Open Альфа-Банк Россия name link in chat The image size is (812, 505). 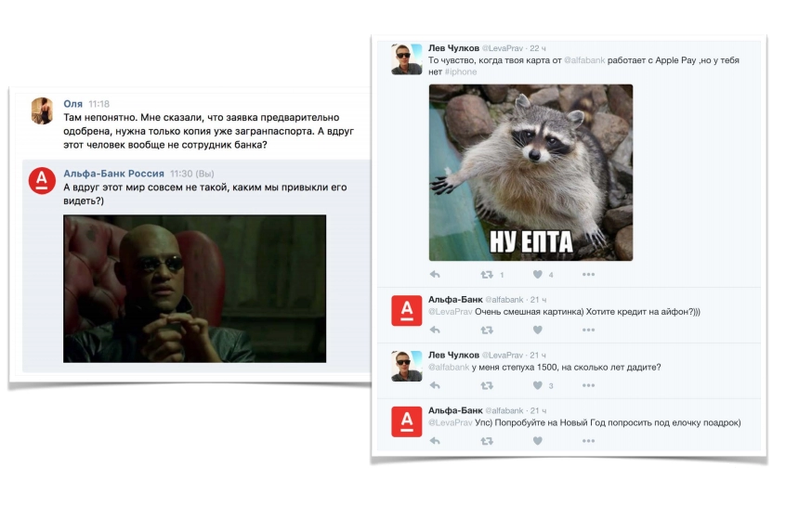click(113, 174)
